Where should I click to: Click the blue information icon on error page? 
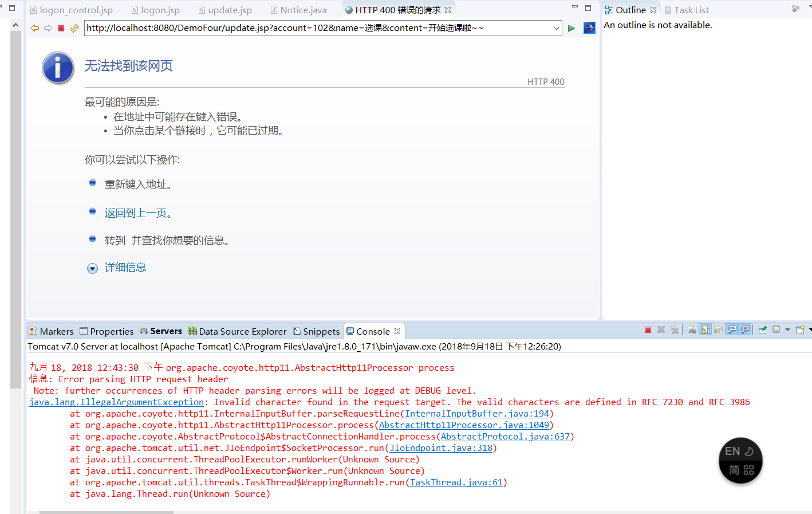[x=58, y=68]
